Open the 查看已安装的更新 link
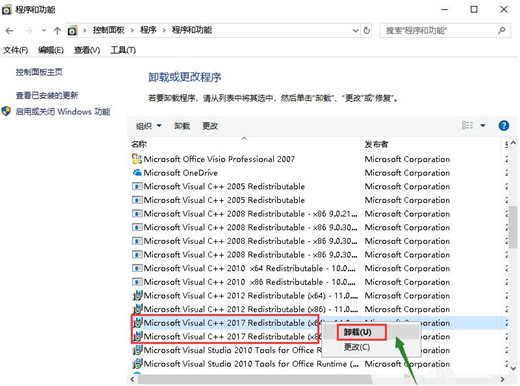The height and width of the screenshot is (386, 520). click(x=47, y=95)
